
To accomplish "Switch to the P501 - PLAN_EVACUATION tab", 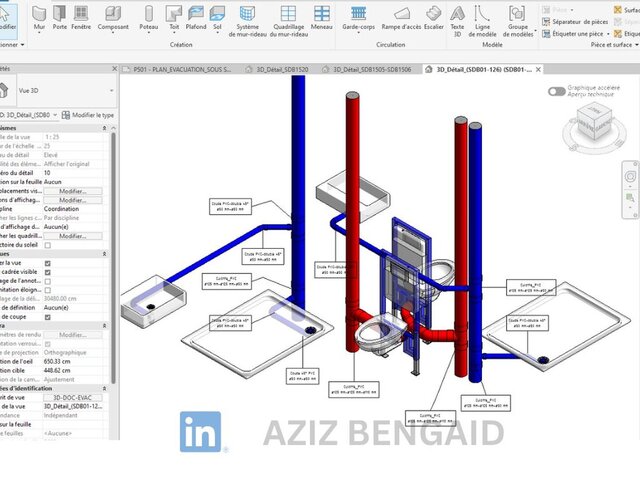I will coord(182,70).
